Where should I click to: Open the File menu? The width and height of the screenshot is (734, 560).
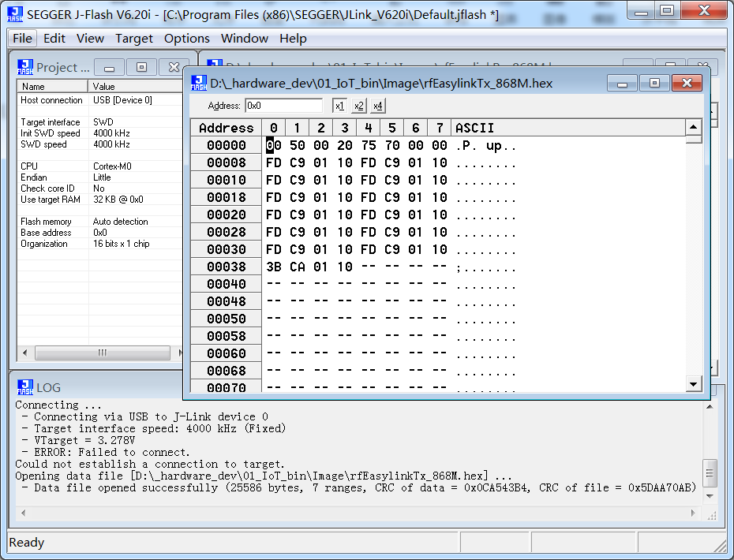pyautogui.click(x=21, y=38)
